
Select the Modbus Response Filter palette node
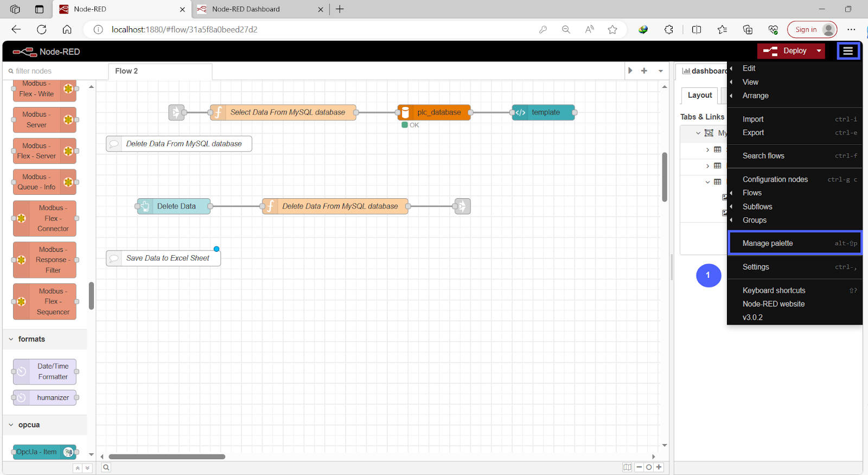(x=44, y=260)
